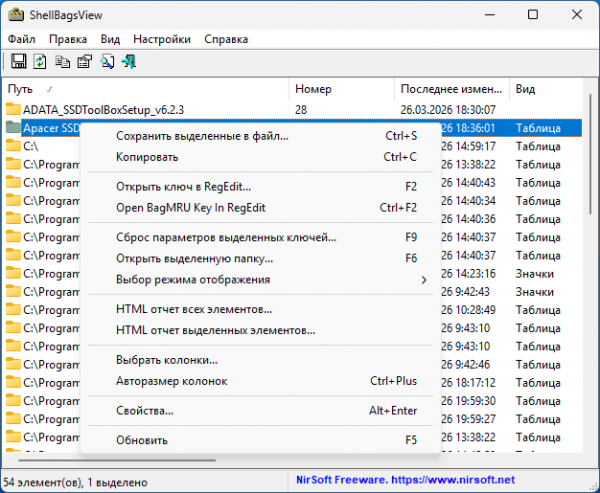Maximize the ShellBagsView window
The image size is (600, 493).
click(x=533, y=15)
